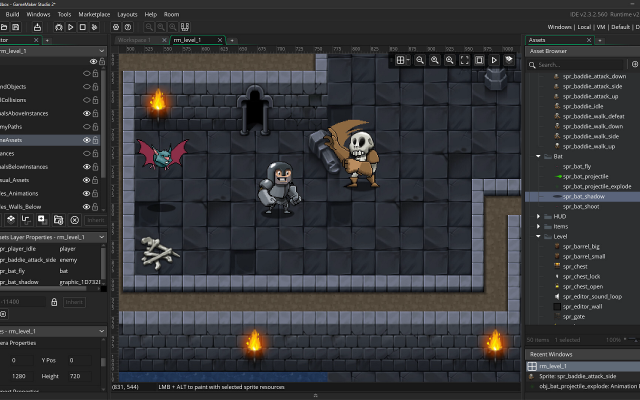
Task: Toggle the views display icon in room toolbar
Action: [479, 60]
